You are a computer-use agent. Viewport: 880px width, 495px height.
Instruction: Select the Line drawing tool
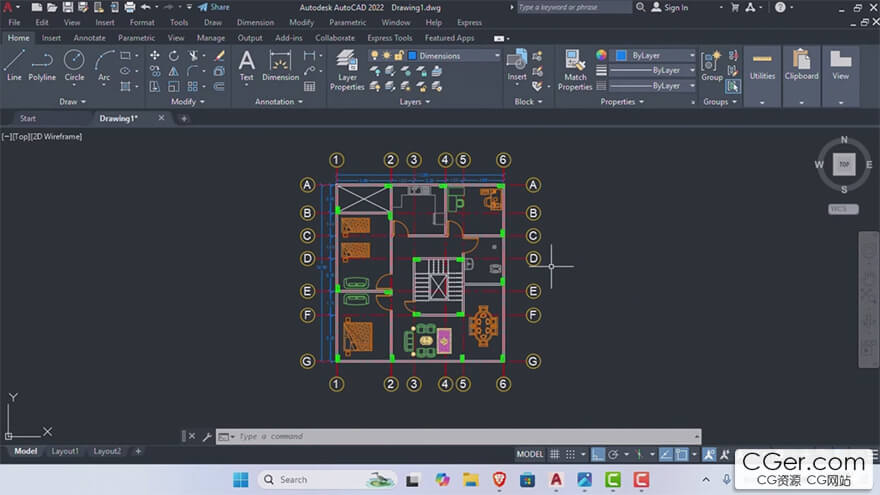point(15,65)
